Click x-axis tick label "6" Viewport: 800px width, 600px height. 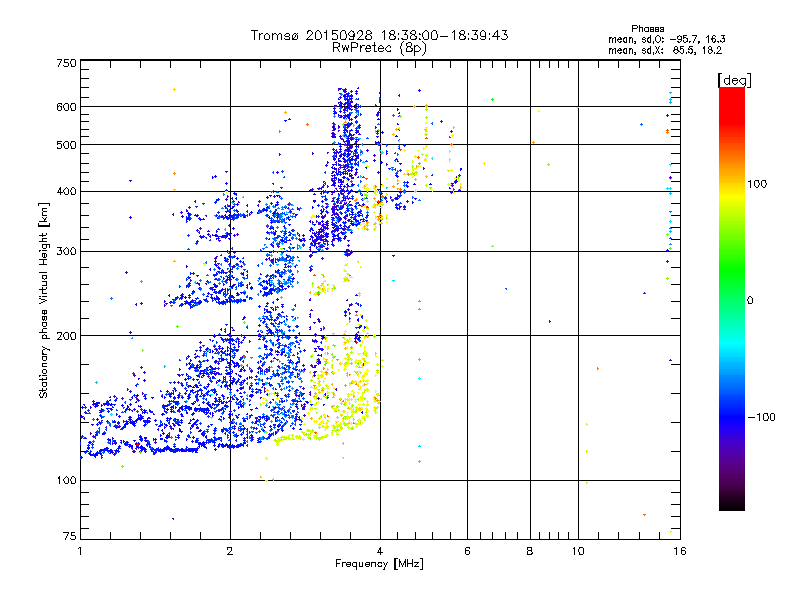[467, 551]
